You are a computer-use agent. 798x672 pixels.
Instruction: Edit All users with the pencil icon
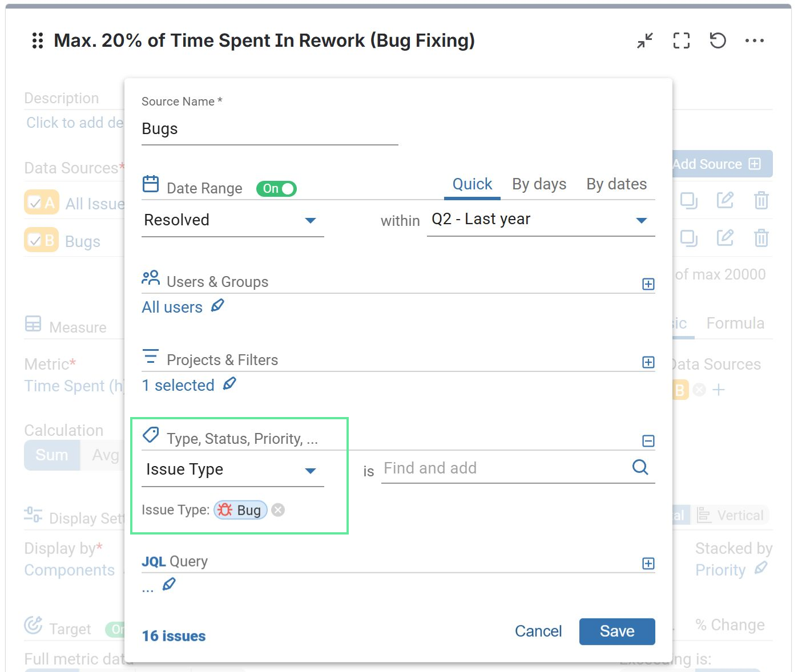[217, 306]
